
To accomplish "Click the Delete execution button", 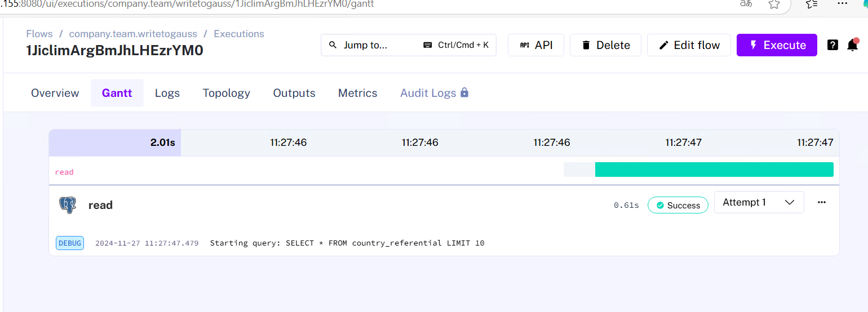I will [605, 45].
